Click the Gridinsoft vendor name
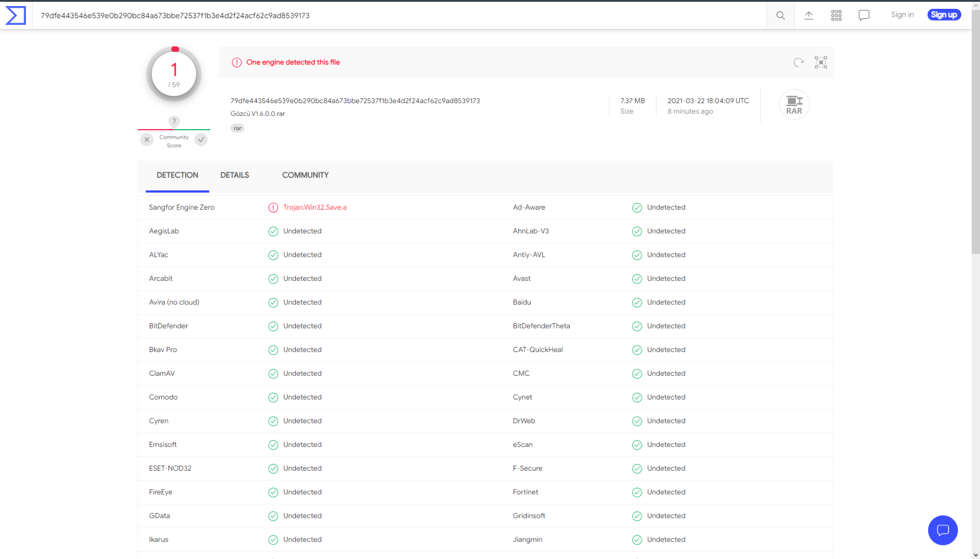This screenshot has width=980, height=559. point(529,516)
